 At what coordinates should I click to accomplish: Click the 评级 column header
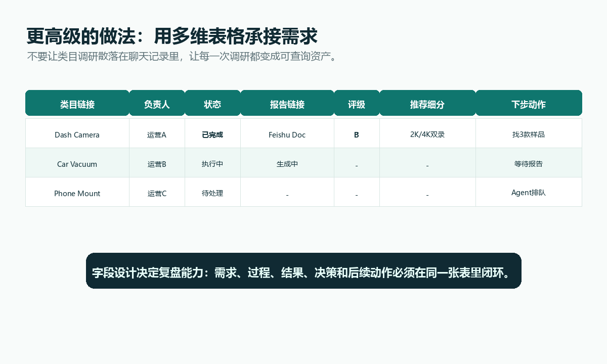pos(357,103)
